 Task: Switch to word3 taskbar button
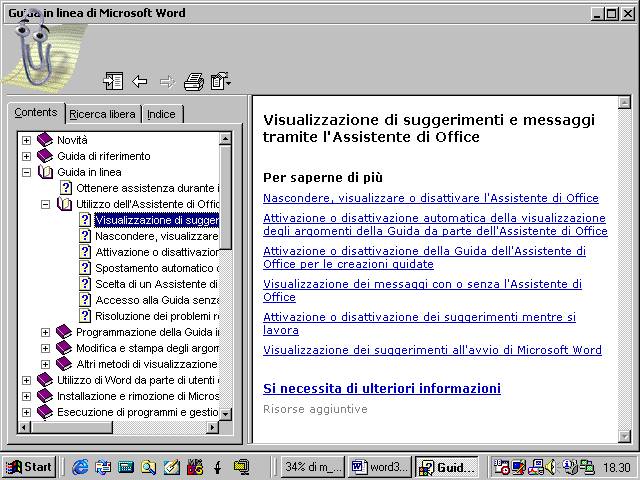(x=379, y=467)
